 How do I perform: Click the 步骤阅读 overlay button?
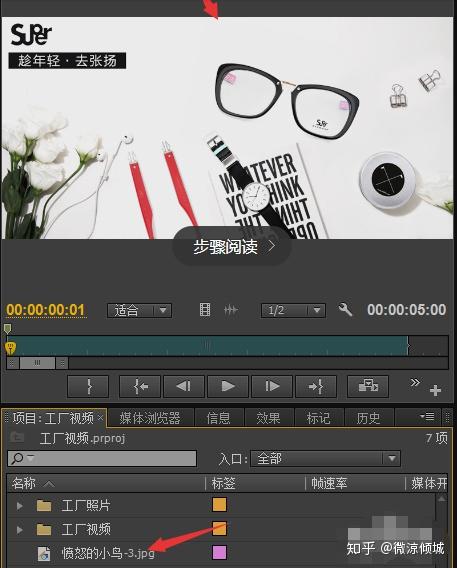232,247
